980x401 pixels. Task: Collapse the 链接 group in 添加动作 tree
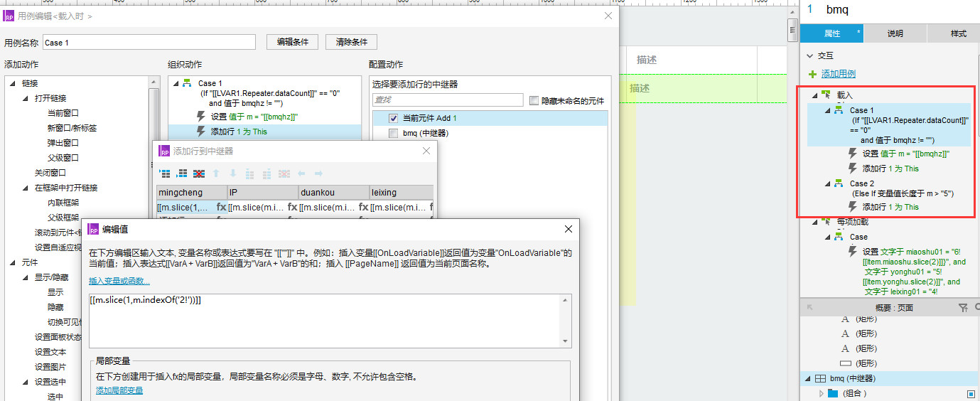(12, 83)
